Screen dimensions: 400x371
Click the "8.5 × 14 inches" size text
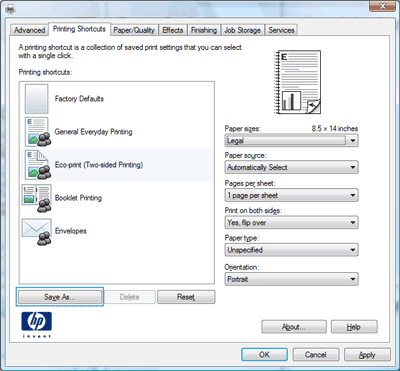[x=335, y=129]
